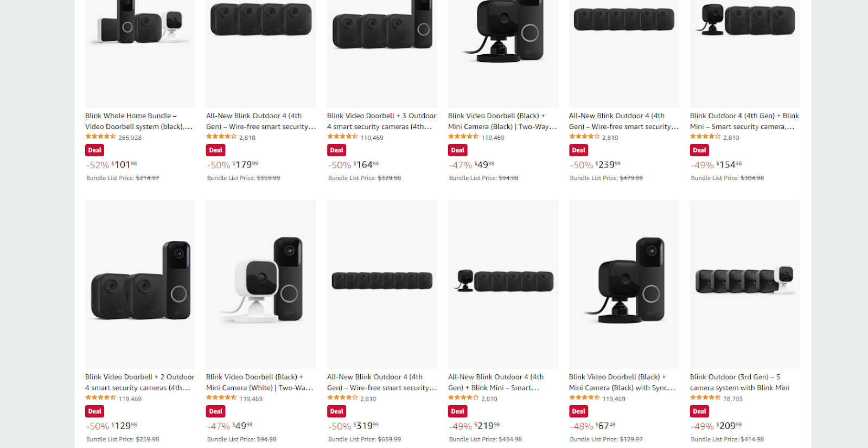Open Mini Camera (White) bundle image
Image resolution: width=868 pixels, height=448 pixels.
tap(261, 284)
